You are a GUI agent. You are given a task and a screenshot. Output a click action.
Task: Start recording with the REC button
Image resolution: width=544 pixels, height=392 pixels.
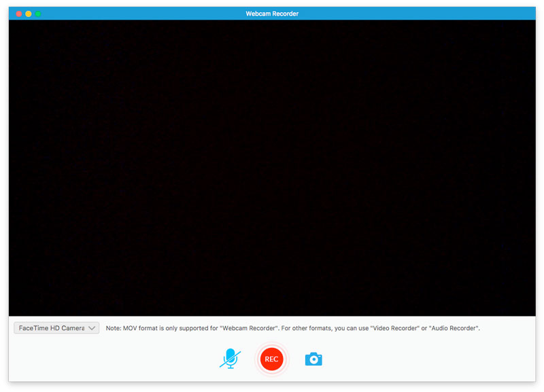pos(271,359)
